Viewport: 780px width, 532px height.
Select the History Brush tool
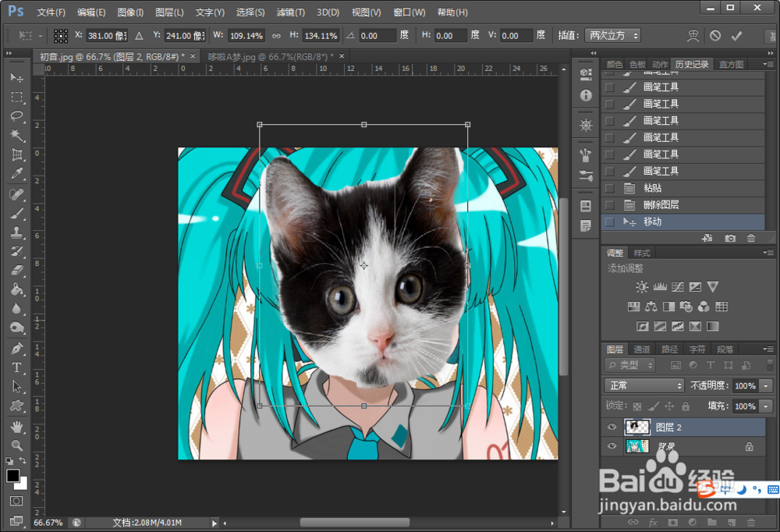point(17,251)
